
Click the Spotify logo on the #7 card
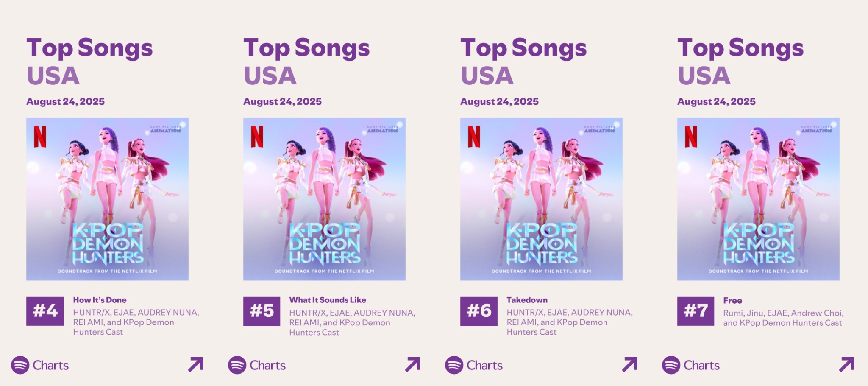tap(671, 365)
